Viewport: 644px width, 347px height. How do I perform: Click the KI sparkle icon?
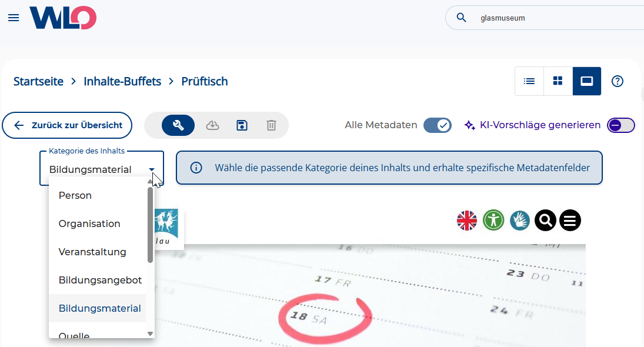(470, 125)
